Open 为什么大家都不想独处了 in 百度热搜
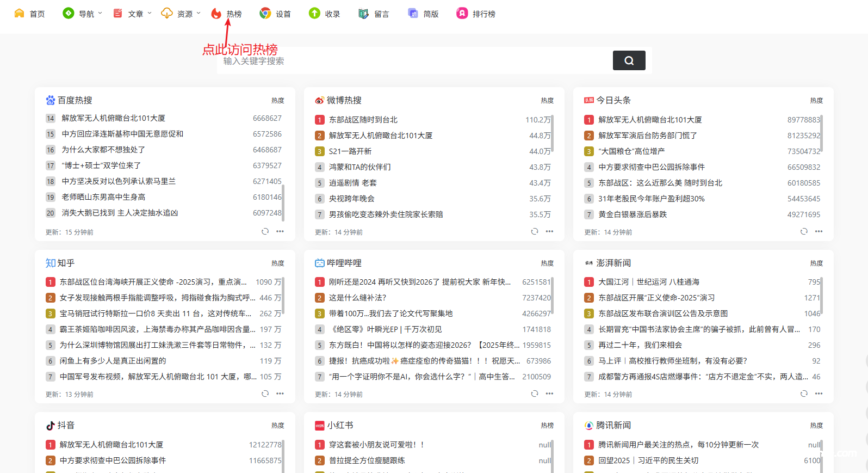 coord(103,150)
